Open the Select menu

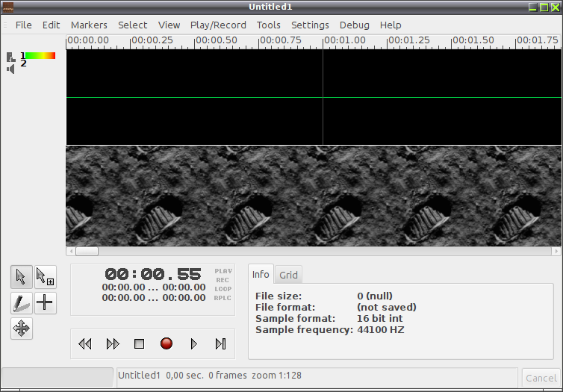pyautogui.click(x=133, y=25)
